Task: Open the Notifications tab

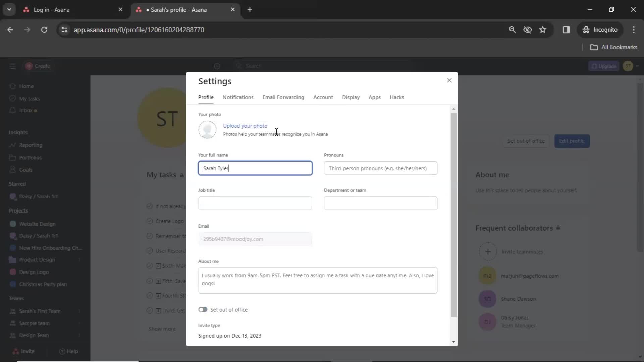Action: point(238,97)
